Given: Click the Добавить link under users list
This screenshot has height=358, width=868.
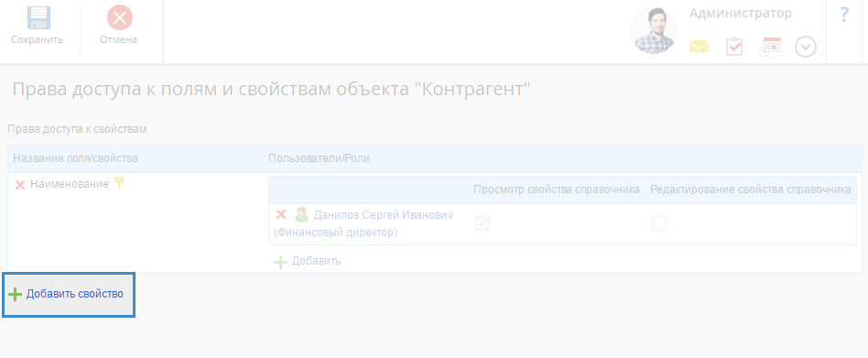Looking at the screenshot, I should tap(308, 261).
